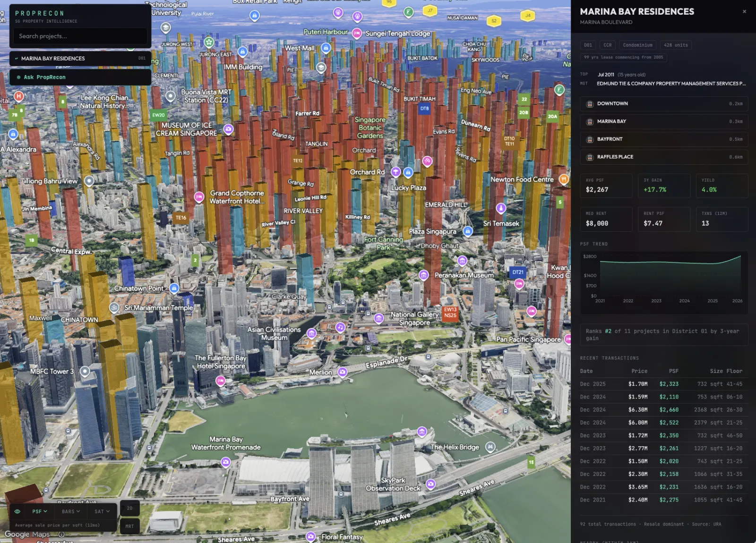Open SkyPark Observation Deck marker
The width and height of the screenshot is (756, 543).
click(x=430, y=484)
